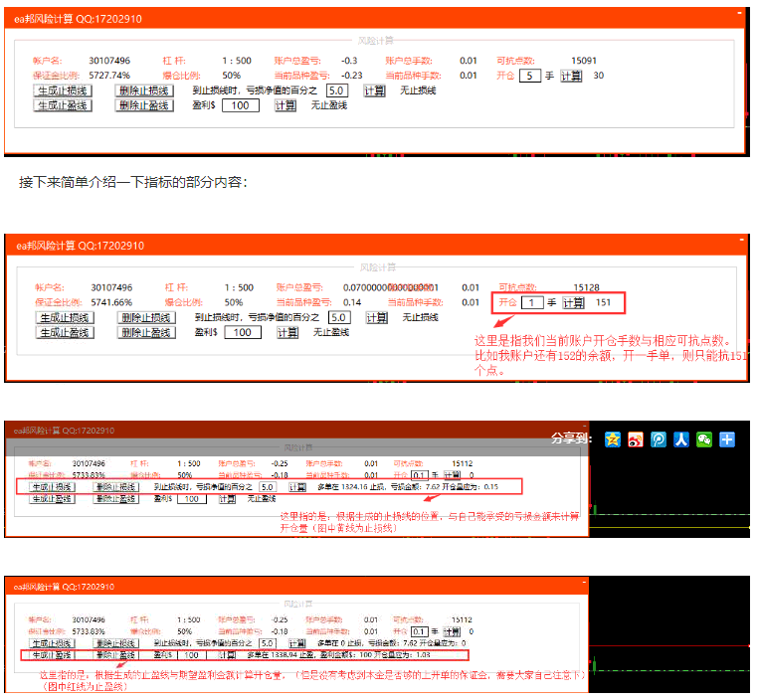Click 删除止盈线 in panel showing 5727.74%
Image resolution: width=760 pixels, height=700 pixels.
click(x=144, y=105)
